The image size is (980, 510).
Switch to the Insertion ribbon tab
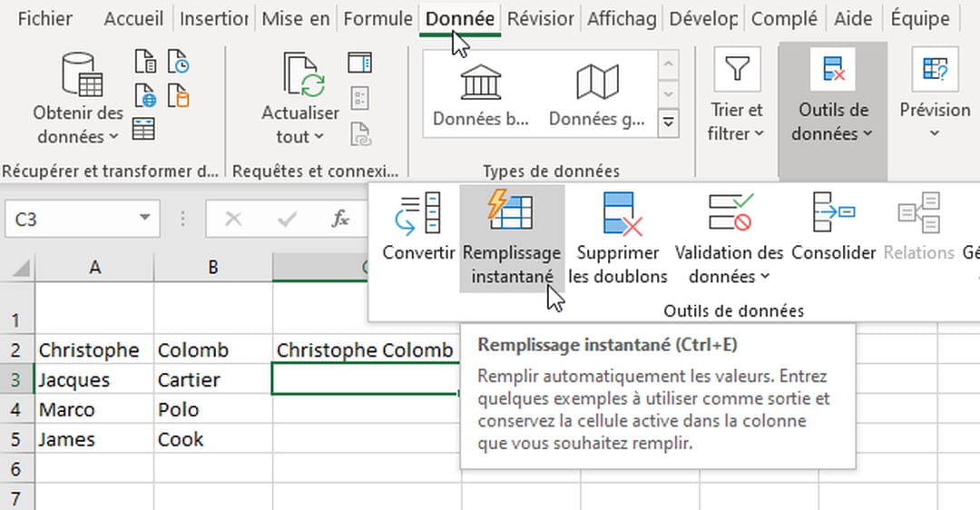pos(214,19)
